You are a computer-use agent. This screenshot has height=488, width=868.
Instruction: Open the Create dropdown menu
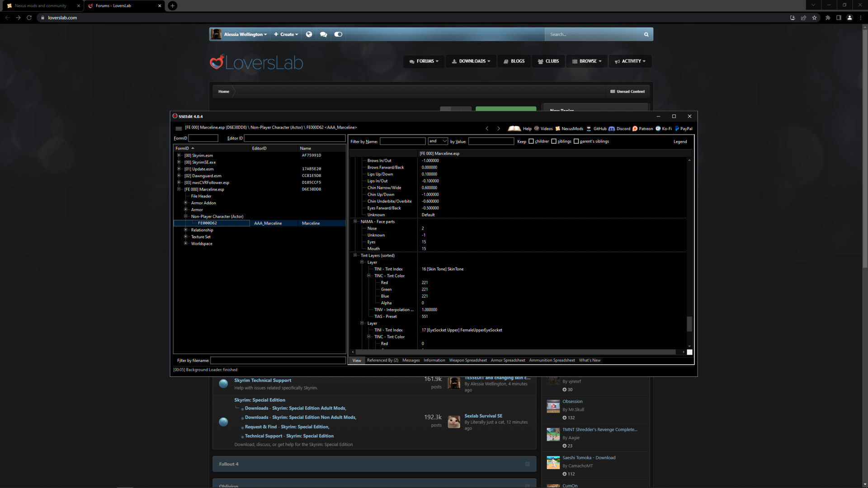[x=286, y=34]
